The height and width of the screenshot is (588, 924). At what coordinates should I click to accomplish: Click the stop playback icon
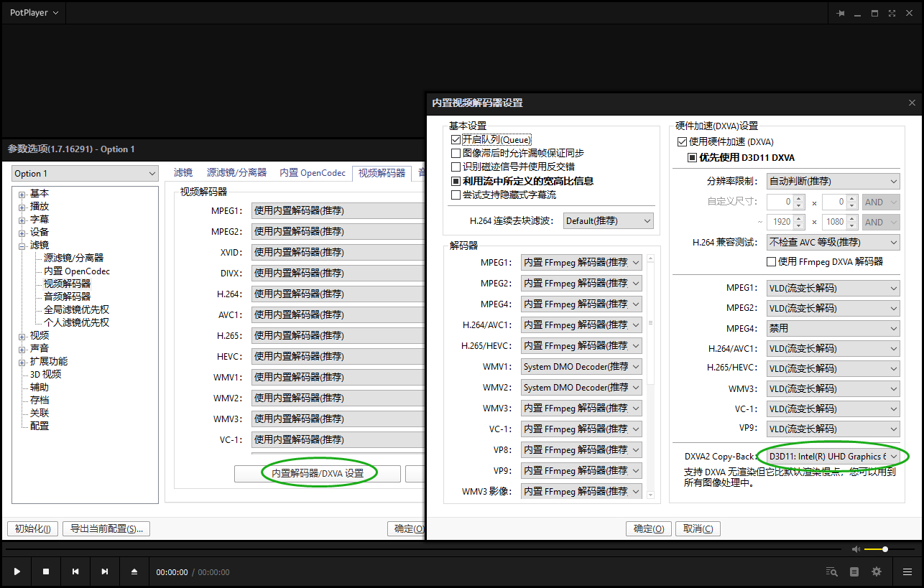coord(46,571)
